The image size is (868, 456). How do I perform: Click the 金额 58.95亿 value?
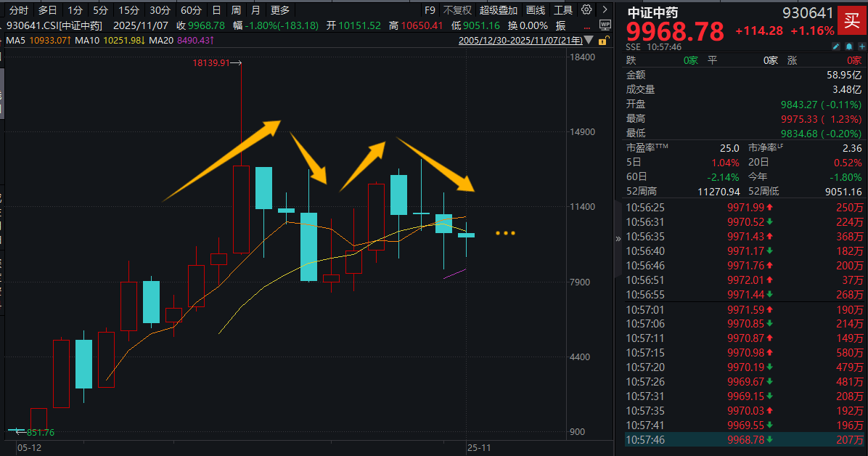tap(844, 75)
